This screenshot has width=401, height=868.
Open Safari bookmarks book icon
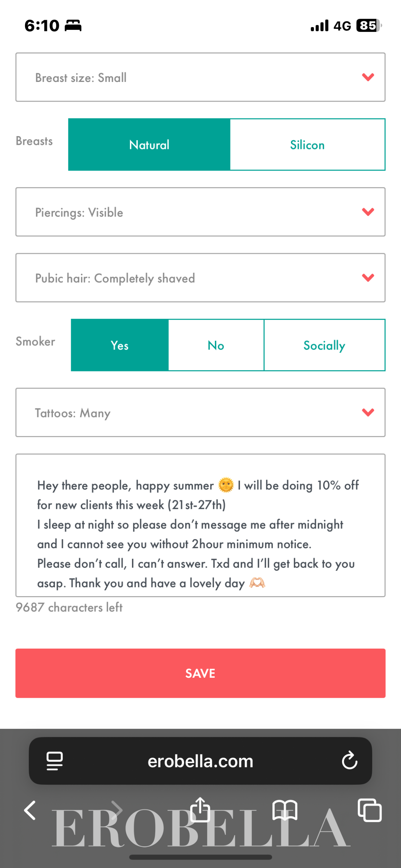(x=285, y=810)
